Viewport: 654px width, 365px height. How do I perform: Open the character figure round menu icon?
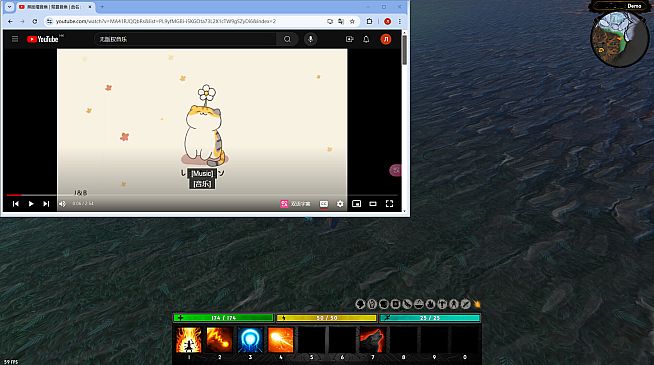[454, 304]
